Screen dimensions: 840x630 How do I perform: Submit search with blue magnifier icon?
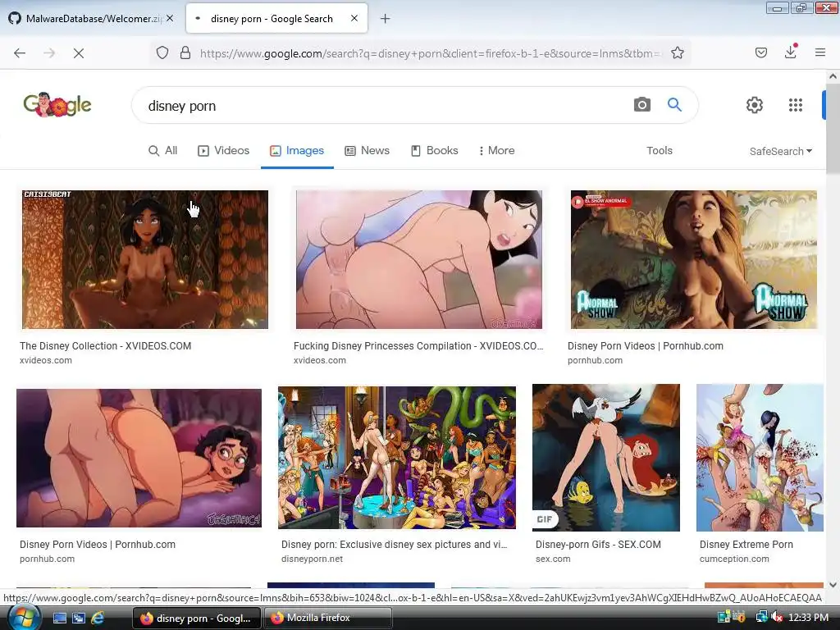(674, 104)
